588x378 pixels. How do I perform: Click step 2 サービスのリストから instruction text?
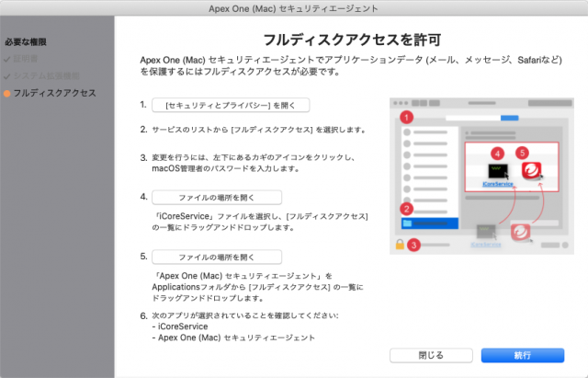click(259, 130)
